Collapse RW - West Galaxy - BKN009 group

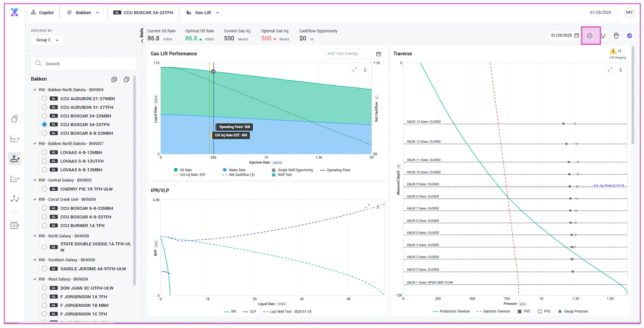tap(35, 280)
